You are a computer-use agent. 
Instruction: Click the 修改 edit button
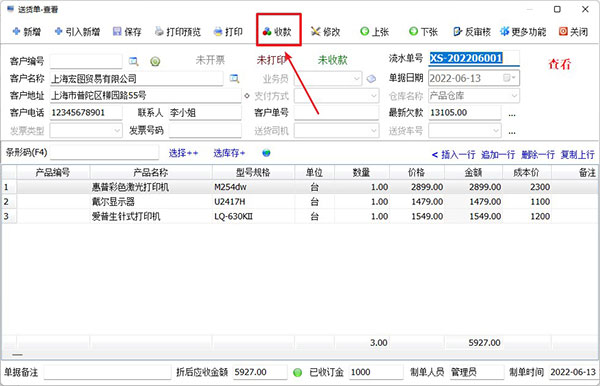pyautogui.click(x=326, y=32)
